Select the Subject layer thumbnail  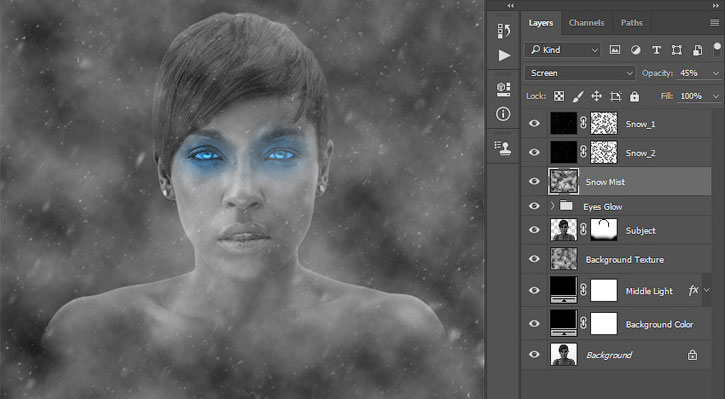[564, 230]
